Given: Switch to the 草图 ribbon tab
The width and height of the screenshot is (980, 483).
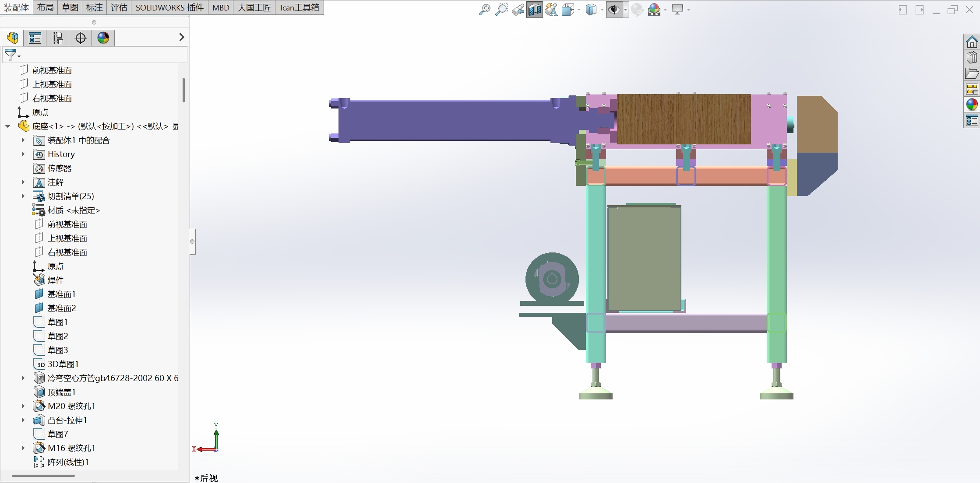Looking at the screenshot, I should [x=70, y=7].
